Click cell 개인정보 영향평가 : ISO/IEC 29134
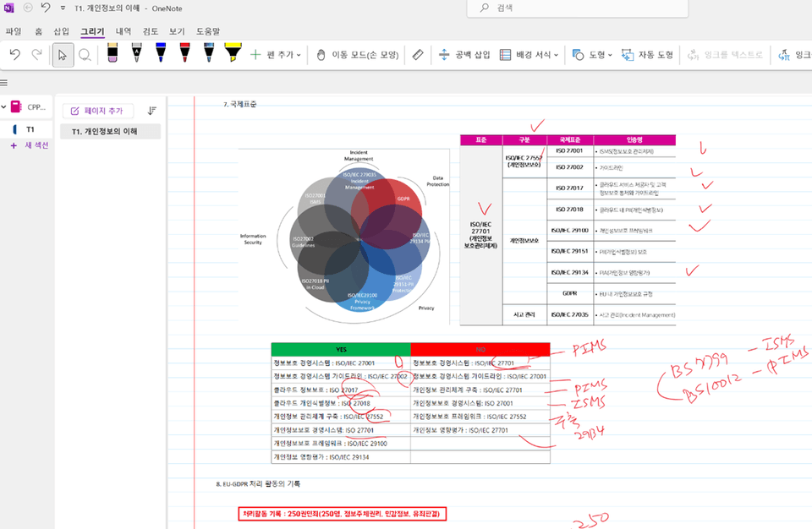Screen dimensions: 812x529 341,457
